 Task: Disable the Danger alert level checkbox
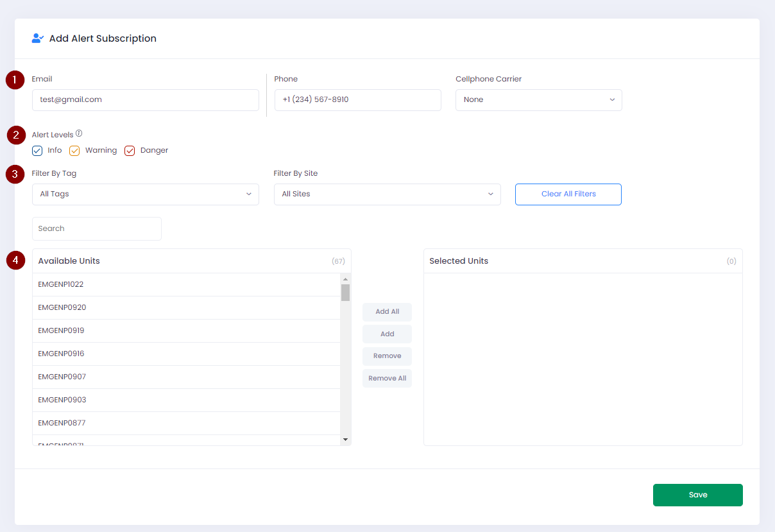pyautogui.click(x=130, y=151)
